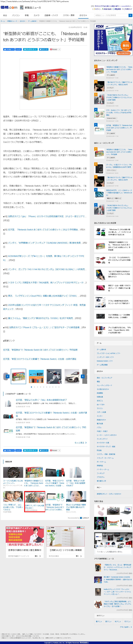Open the 総合 navigation tab
The width and height of the screenshot is (133, 644).
coord(5,15)
